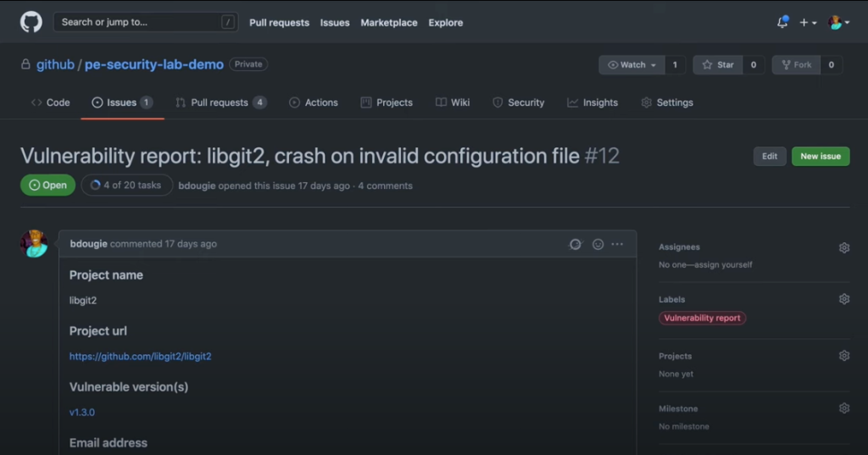This screenshot has height=455, width=868.
Task: Open the Watch dropdown
Action: (x=631, y=65)
